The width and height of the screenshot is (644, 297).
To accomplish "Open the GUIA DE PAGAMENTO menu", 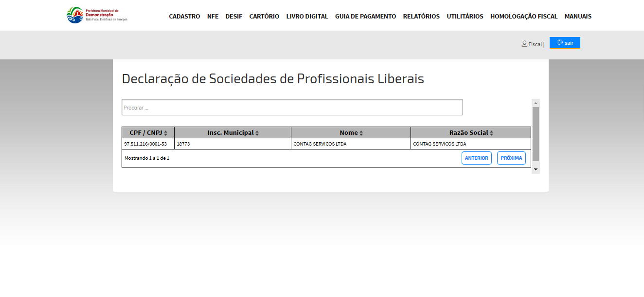I will pyautogui.click(x=365, y=17).
